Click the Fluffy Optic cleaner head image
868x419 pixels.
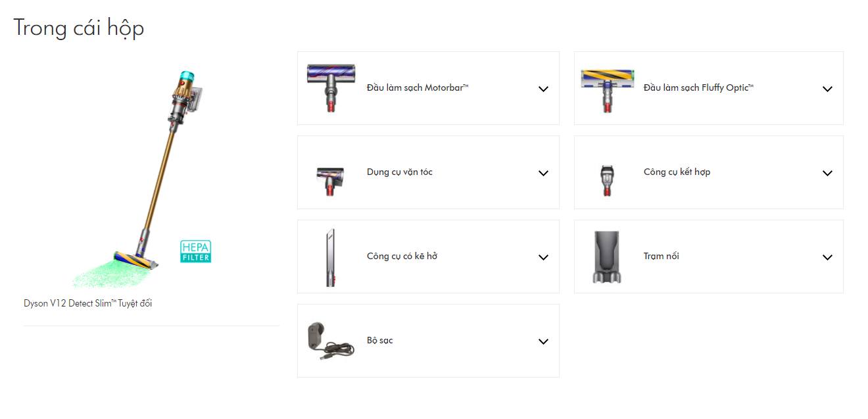(606, 88)
